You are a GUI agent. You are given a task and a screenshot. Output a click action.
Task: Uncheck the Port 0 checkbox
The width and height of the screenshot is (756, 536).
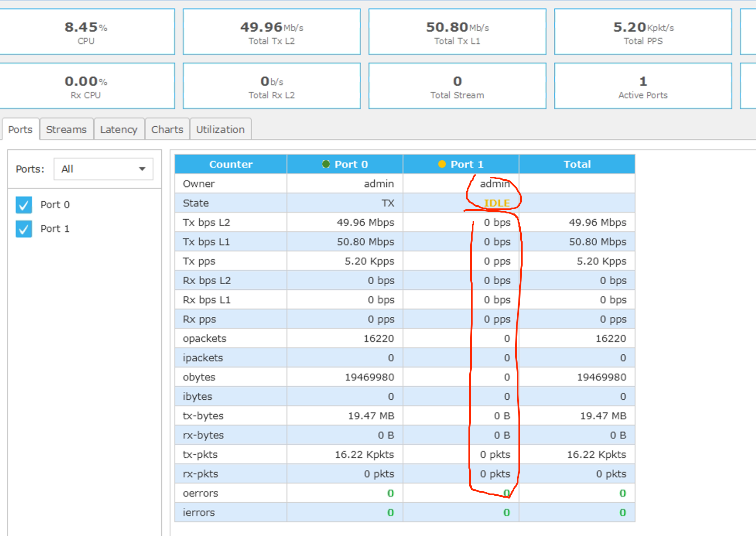coord(24,205)
